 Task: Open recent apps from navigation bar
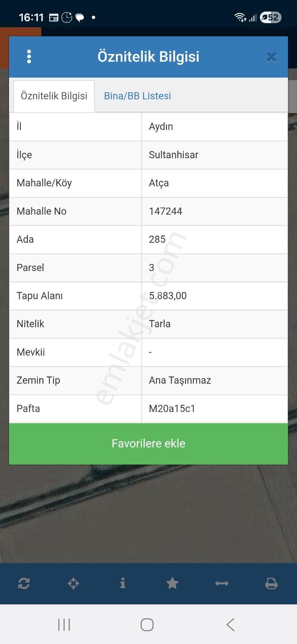coord(64,625)
